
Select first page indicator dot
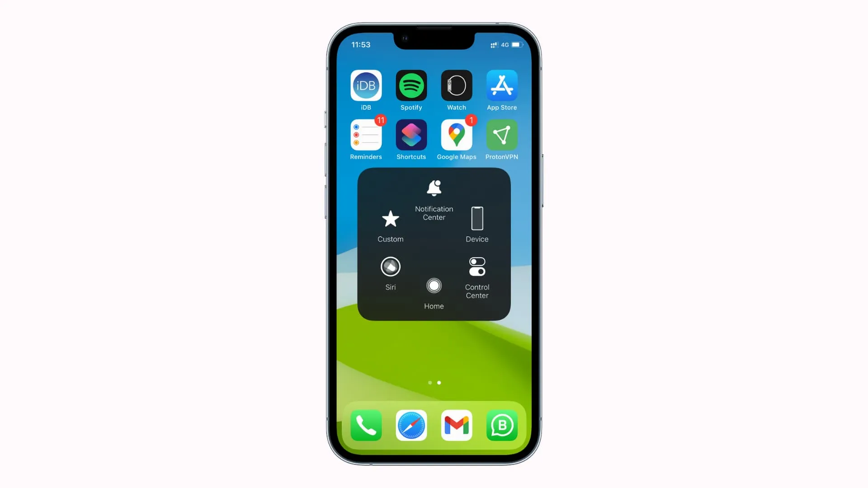pyautogui.click(x=429, y=381)
